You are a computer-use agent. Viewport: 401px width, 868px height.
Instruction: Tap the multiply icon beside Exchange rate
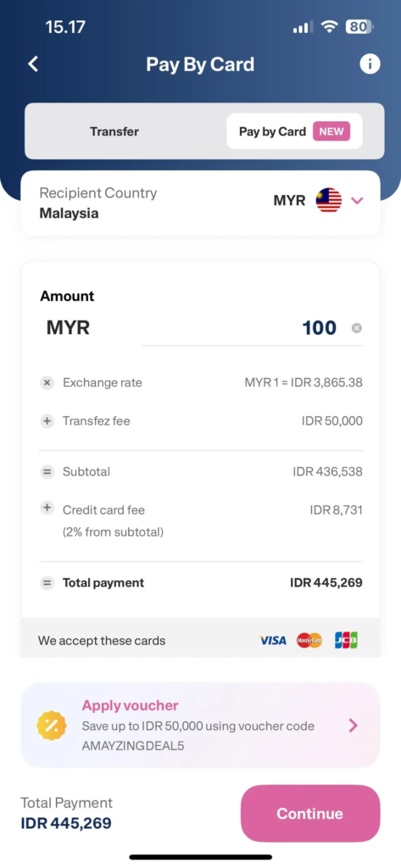(x=47, y=382)
